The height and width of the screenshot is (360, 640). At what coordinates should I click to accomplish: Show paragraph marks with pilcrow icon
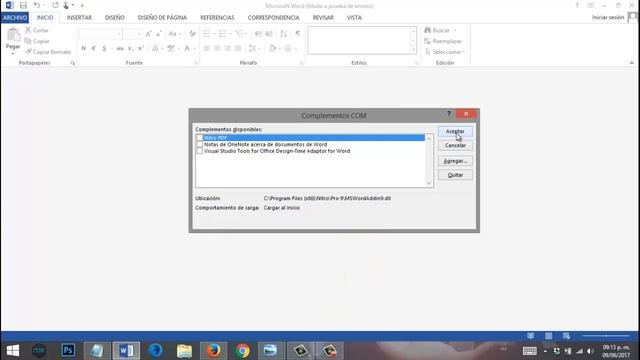pos(298,34)
